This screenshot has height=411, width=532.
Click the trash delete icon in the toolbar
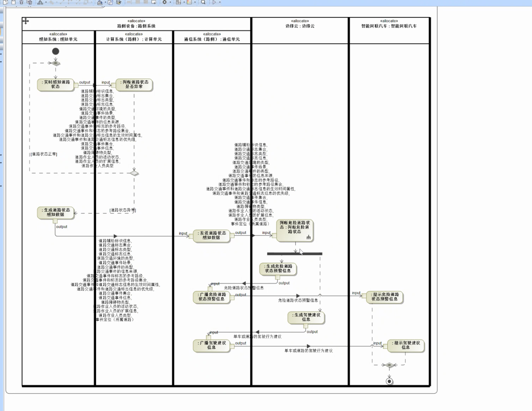tap(21, 2)
